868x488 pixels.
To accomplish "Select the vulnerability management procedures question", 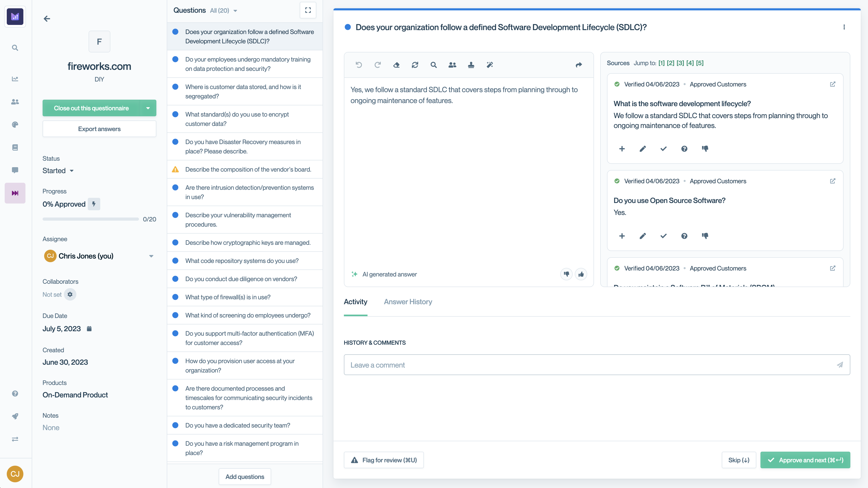I will [x=238, y=220].
